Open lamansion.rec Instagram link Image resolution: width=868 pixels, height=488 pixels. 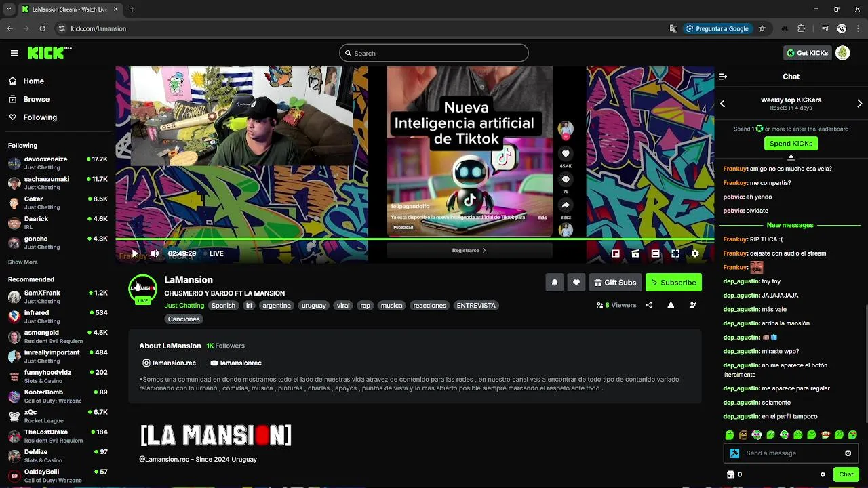pyautogui.click(x=169, y=363)
